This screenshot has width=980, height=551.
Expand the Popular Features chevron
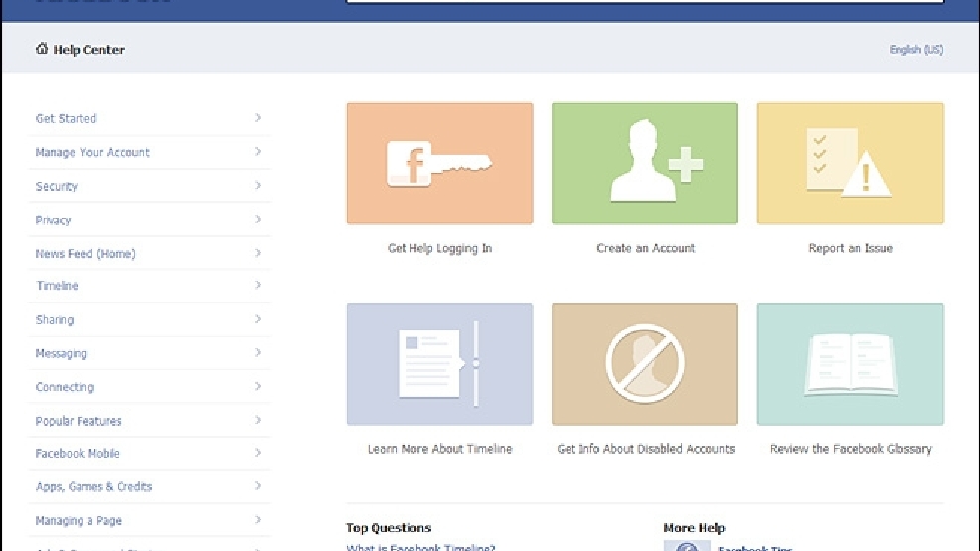click(x=258, y=421)
